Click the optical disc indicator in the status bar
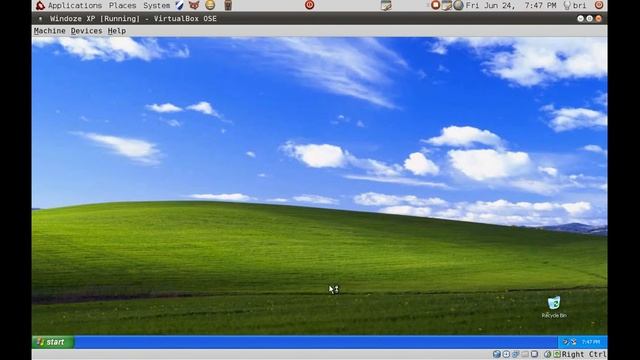Viewport: 640px width, 360px height. point(506,354)
